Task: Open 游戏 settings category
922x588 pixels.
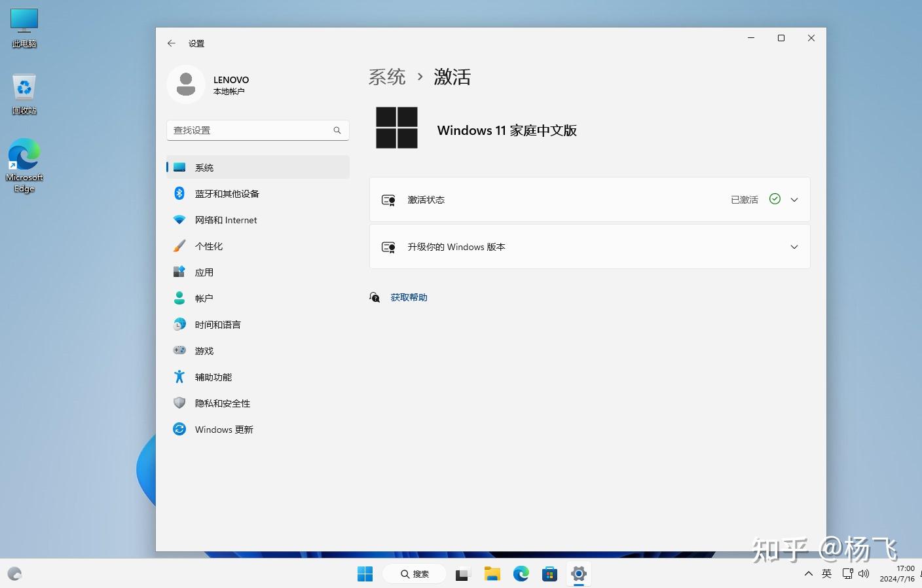Action: click(x=204, y=350)
